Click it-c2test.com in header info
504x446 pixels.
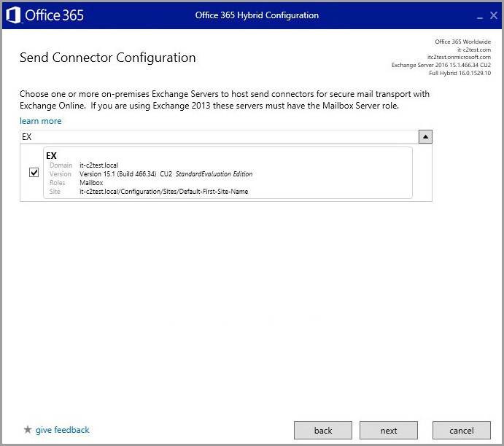(474, 50)
